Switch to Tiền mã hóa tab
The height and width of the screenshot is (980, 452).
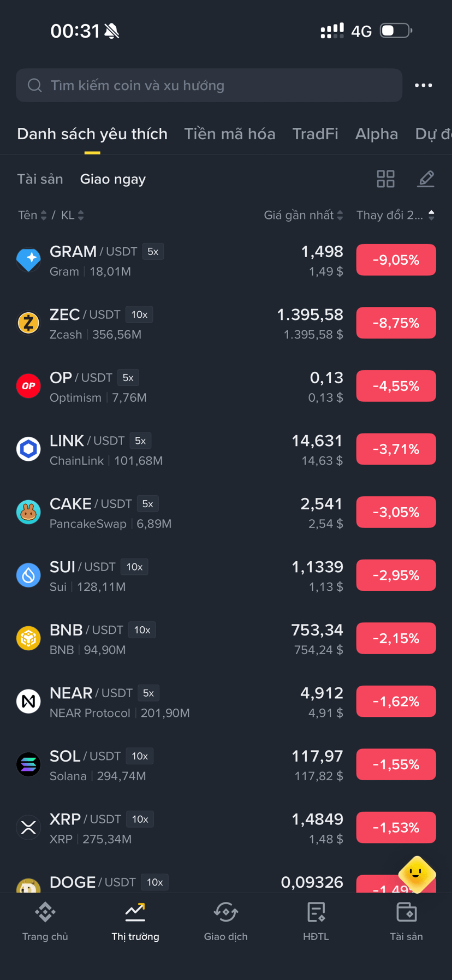tap(230, 134)
